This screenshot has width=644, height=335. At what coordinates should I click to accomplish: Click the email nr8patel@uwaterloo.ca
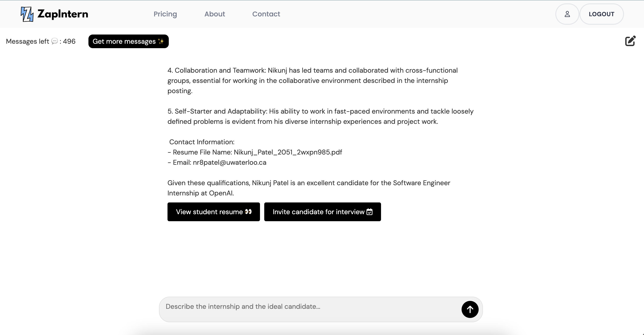(230, 163)
